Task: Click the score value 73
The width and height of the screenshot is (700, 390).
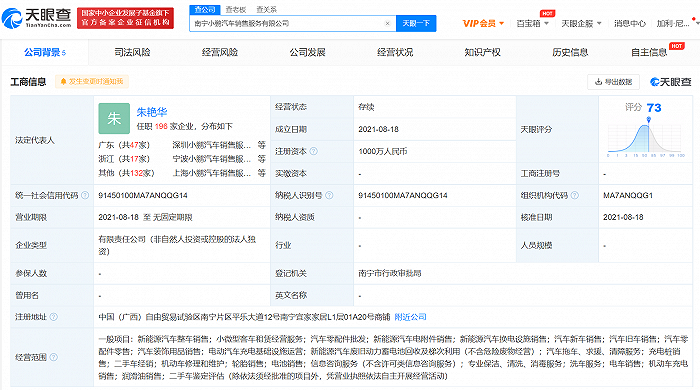Action: coord(654,108)
